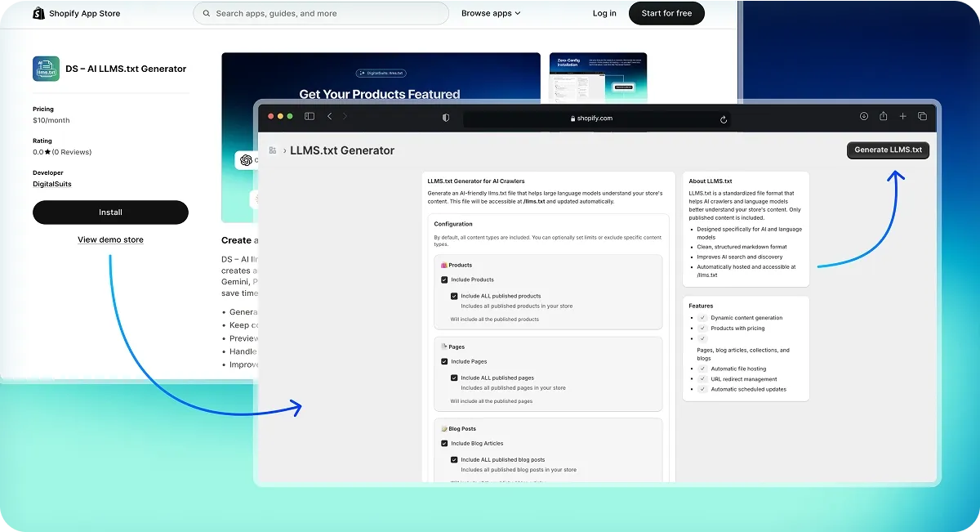Uncheck the Include Blog Articles checkbox
This screenshot has width=980, height=532.
point(444,443)
